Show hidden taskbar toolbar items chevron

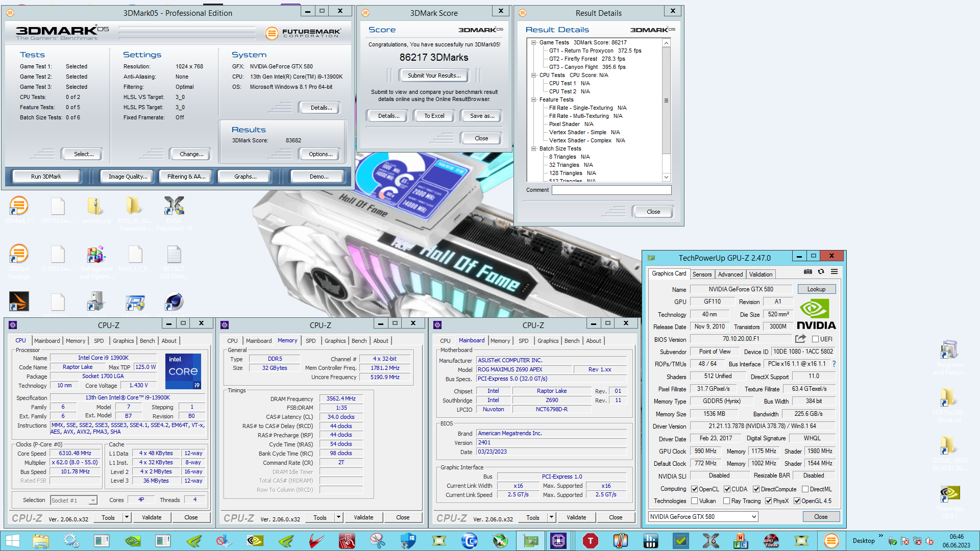click(x=880, y=535)
